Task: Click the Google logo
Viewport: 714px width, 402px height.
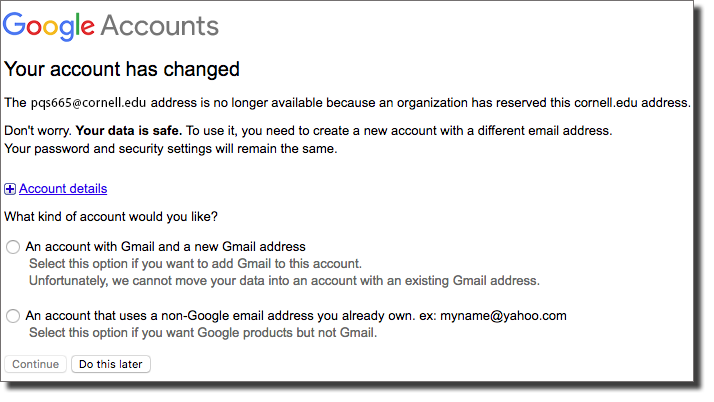Action: (x=49, y=26)
